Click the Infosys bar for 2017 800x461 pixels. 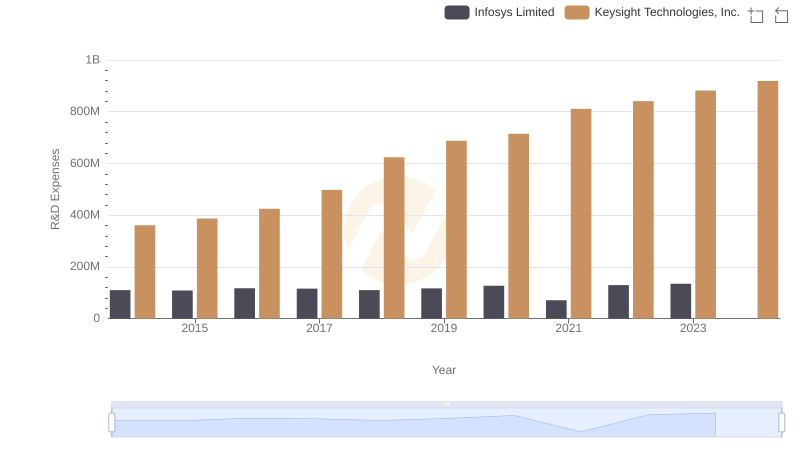pos(307,304)
